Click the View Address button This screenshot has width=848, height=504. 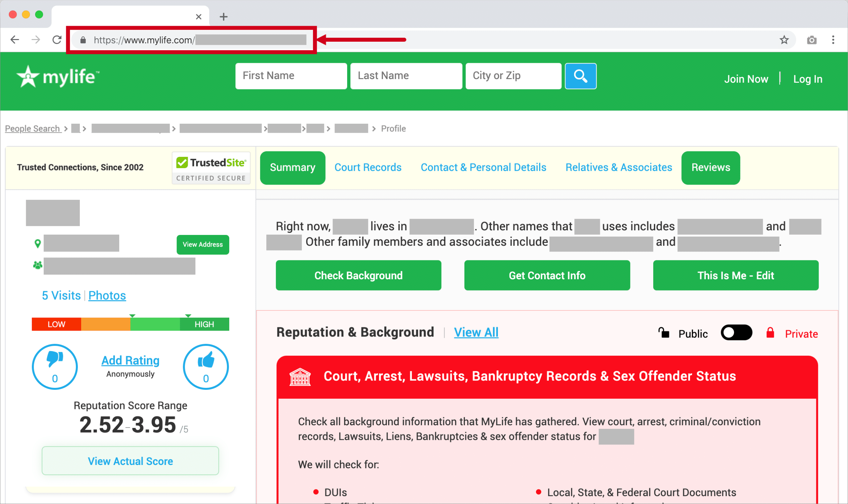pos(203,245)
